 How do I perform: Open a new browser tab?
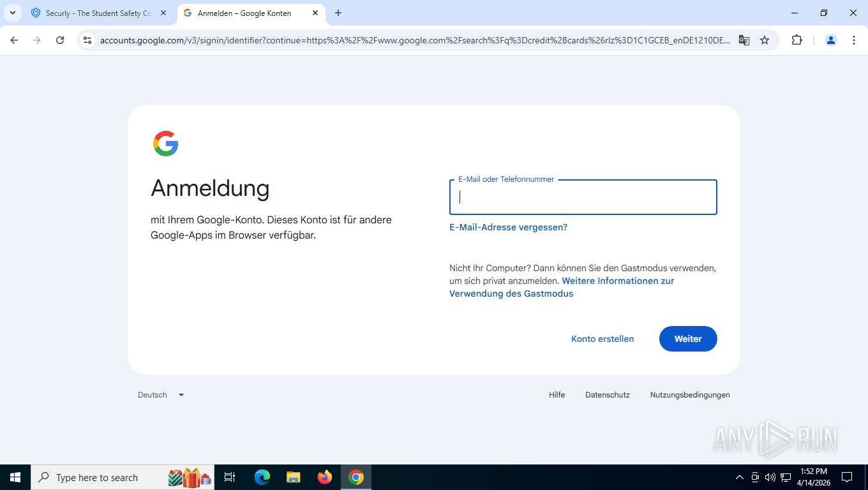[338, 13]
